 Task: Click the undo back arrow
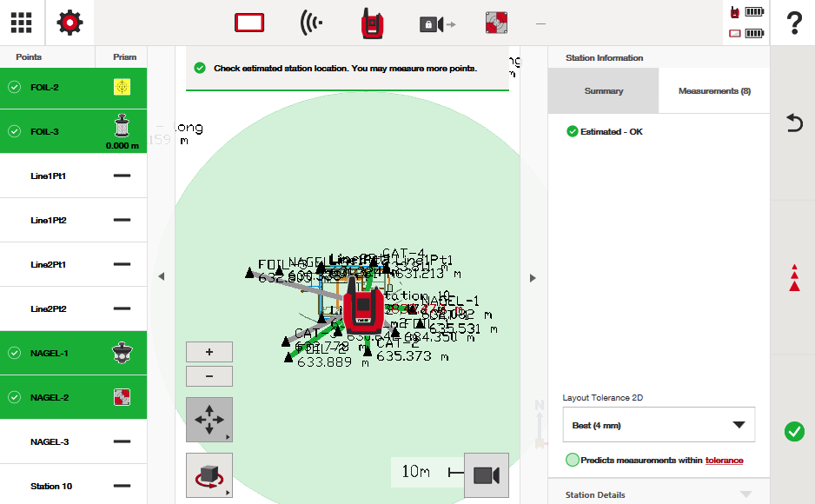(x=794, y=123)
